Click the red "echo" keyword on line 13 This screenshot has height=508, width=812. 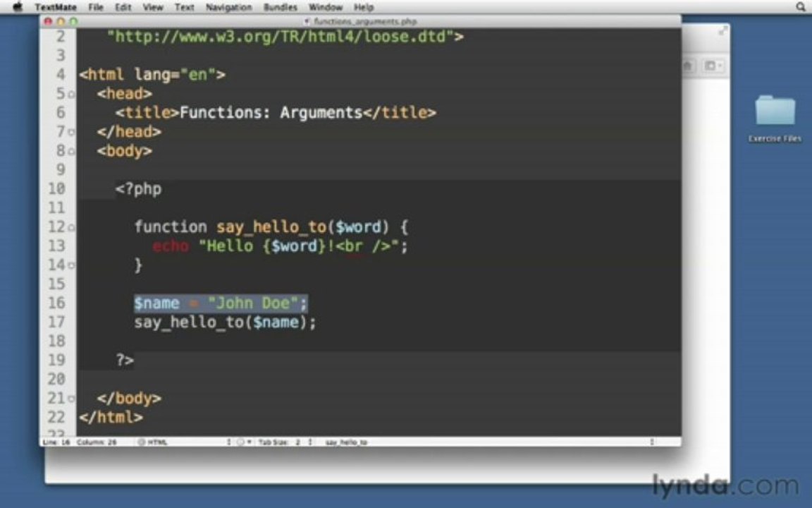171,246
